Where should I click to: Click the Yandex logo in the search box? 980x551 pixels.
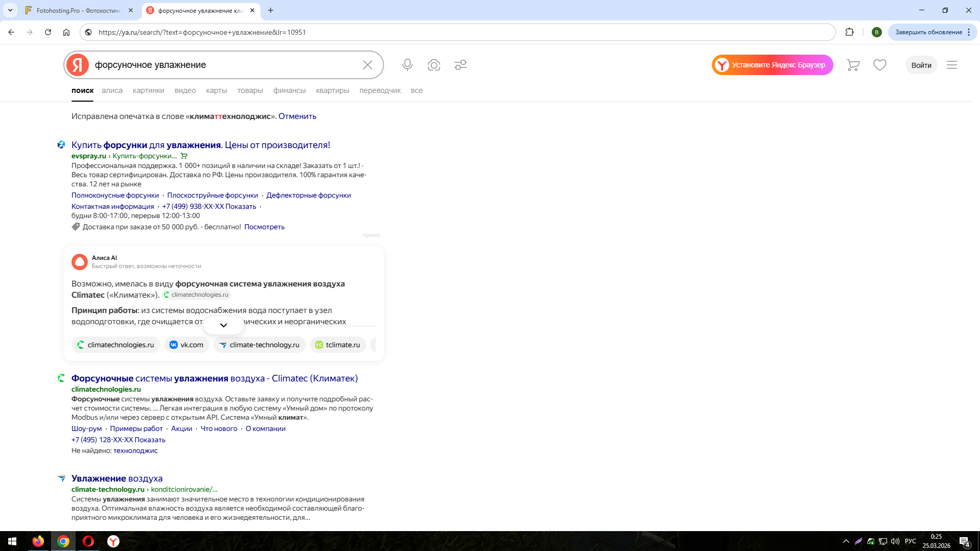[78, 65]
